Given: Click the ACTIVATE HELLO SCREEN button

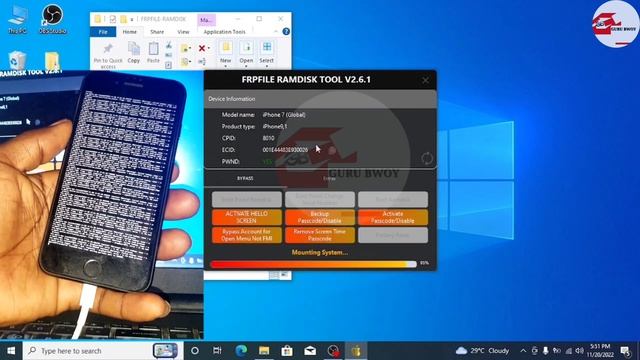Looking at the screenshot, I should (x=247, y=217).
